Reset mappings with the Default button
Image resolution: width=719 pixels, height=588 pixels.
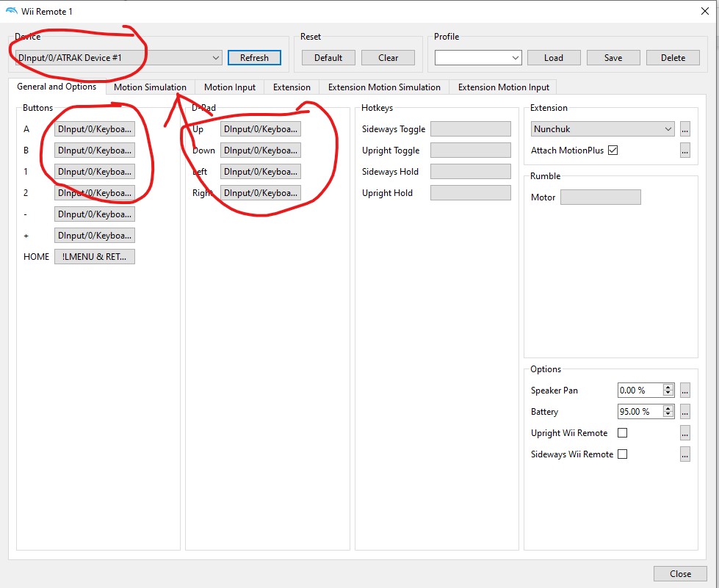328,58
